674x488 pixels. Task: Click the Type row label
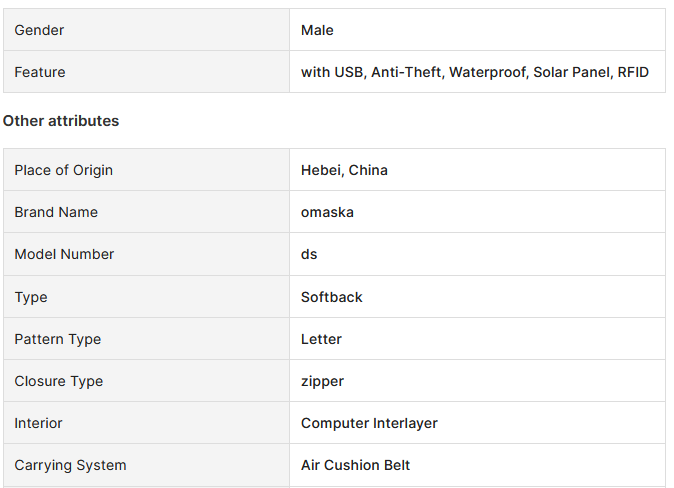pyautogui.click(x=31, y=297)
